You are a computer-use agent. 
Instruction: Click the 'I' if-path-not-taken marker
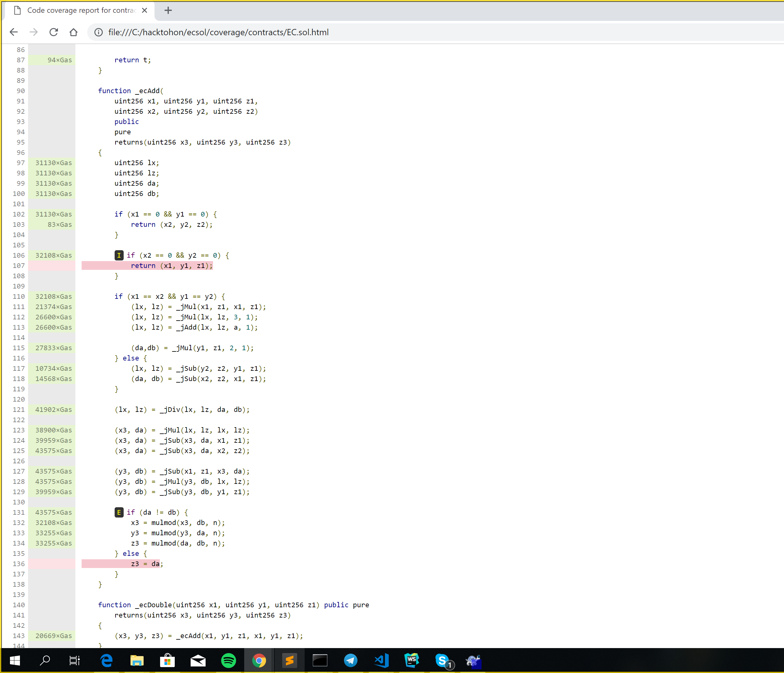[x=119, y=255]
